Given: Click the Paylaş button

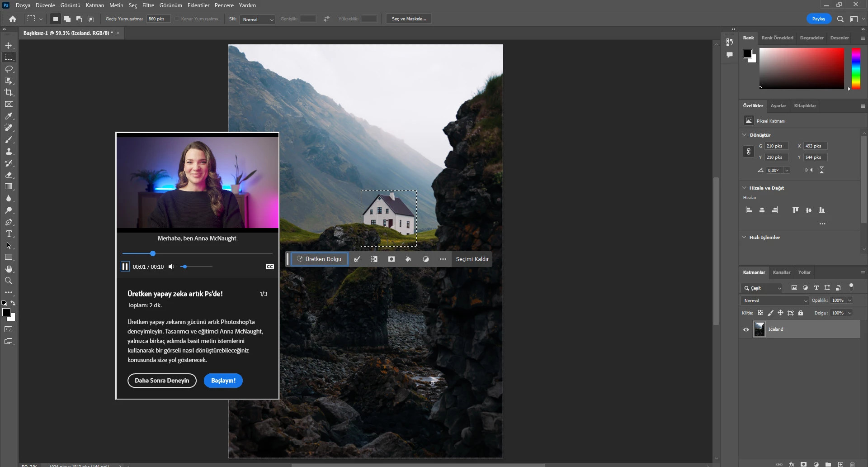Looking at the screenshot, I should [819, 19].
